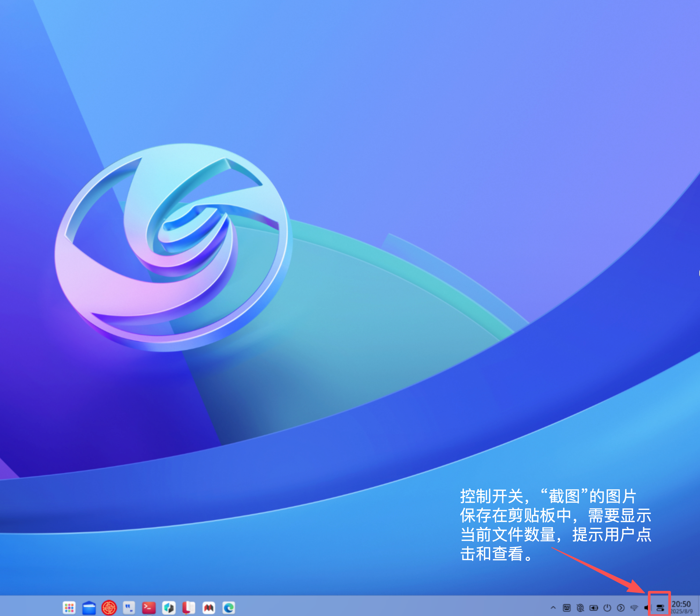700x616 pixels.
Task: Open the app launcher grid in the dock
Action: 69,607
